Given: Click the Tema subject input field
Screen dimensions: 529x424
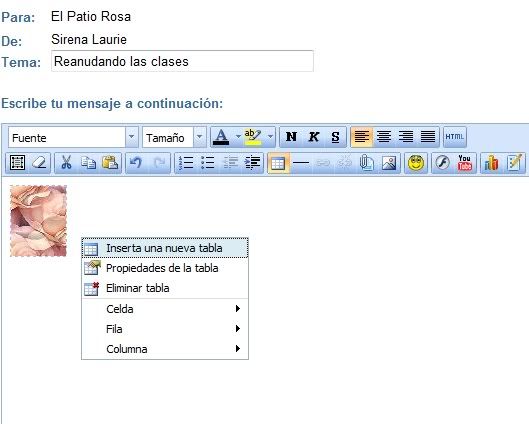Looking at the screenshot, I should (182, 61).
